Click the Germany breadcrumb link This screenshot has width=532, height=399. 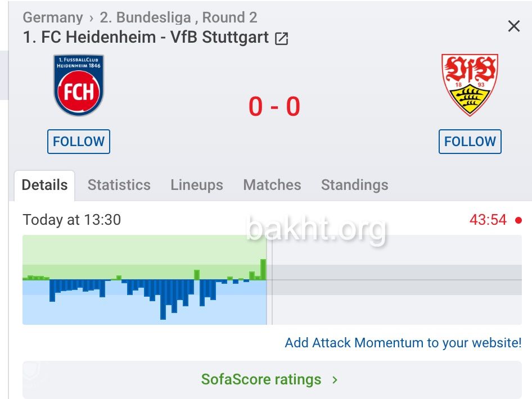tap(52, 17)
